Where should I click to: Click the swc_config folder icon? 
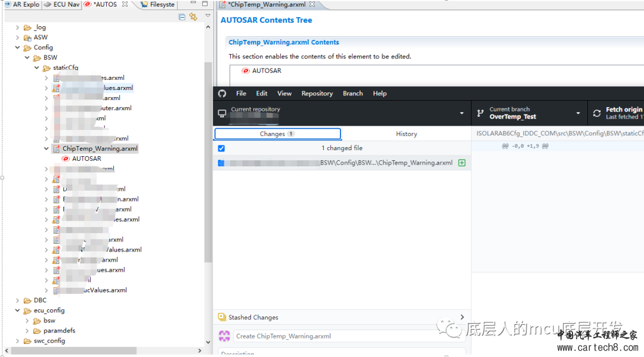pos(27,341)
